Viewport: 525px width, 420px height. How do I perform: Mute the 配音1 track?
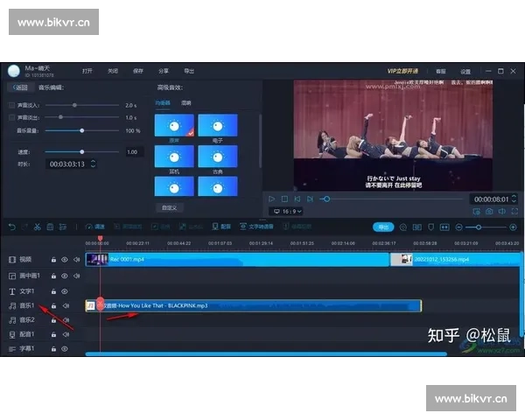66,334
